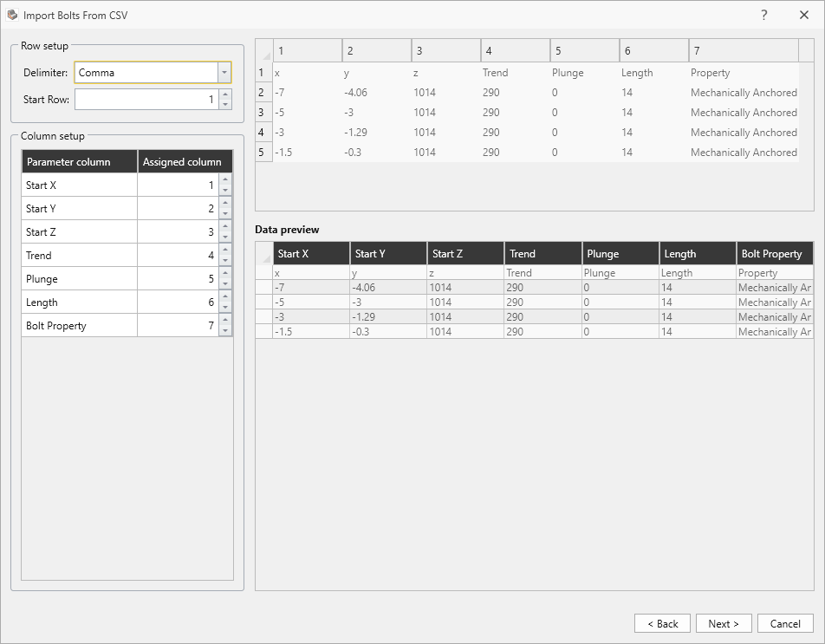825x644 pixels.
Task: Click the Parameter column header
Action: [x=79, y=161]
